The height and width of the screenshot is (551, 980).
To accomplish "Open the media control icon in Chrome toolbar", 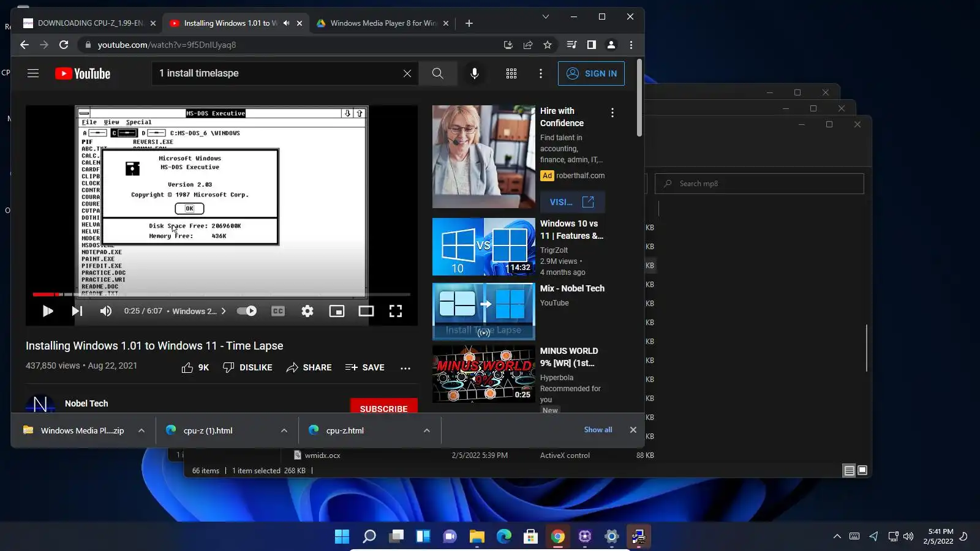I will tap(571, 45).
